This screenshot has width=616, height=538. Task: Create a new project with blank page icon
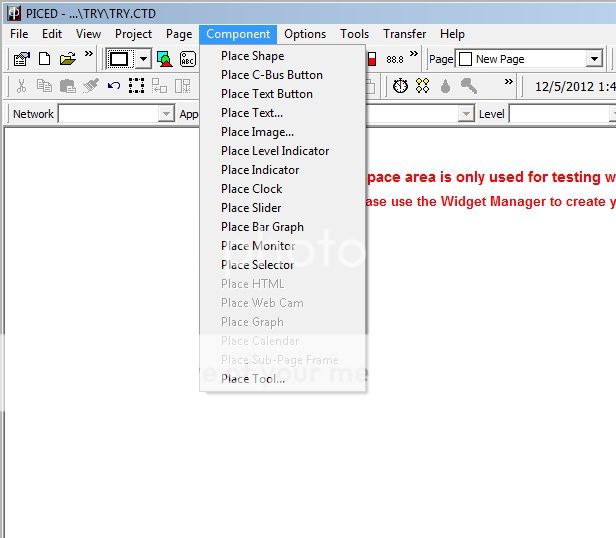[44, 59]
